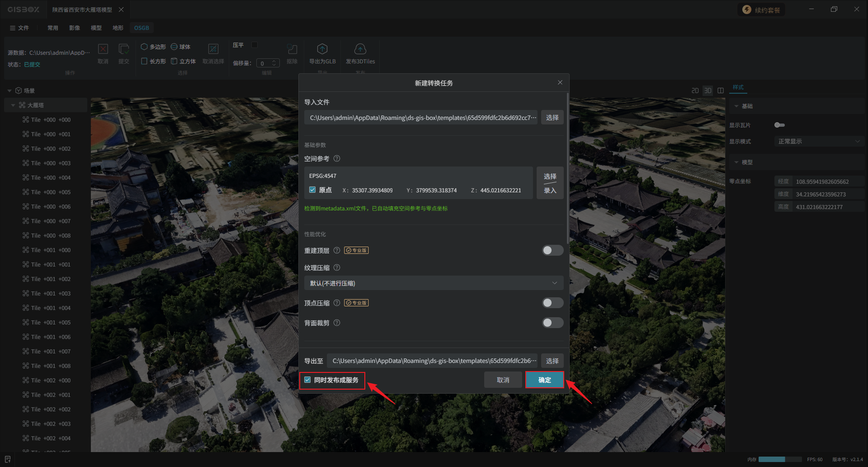
Task: Collapse the 大雁塔 tree node
Action: click(x=13, y=105)
